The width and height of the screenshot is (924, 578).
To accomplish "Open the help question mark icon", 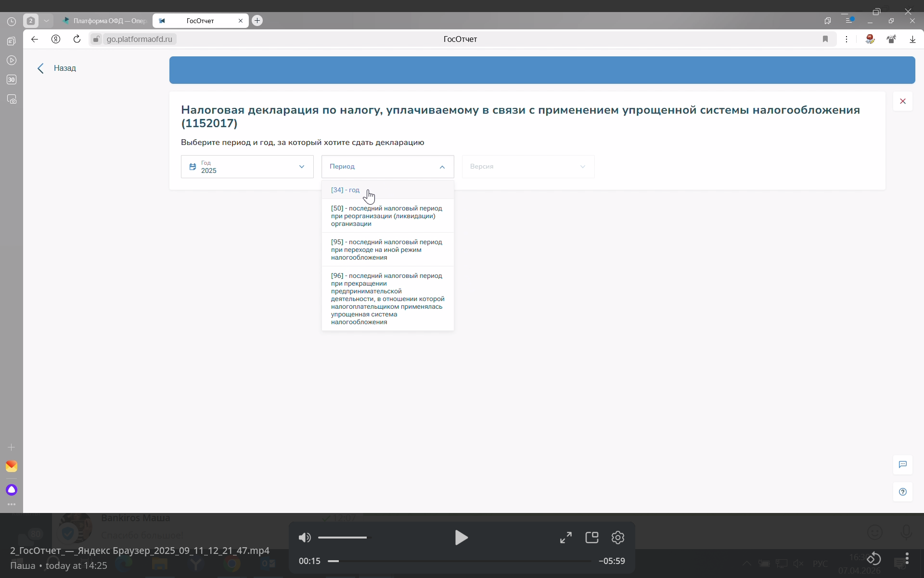I will point(902,492).
